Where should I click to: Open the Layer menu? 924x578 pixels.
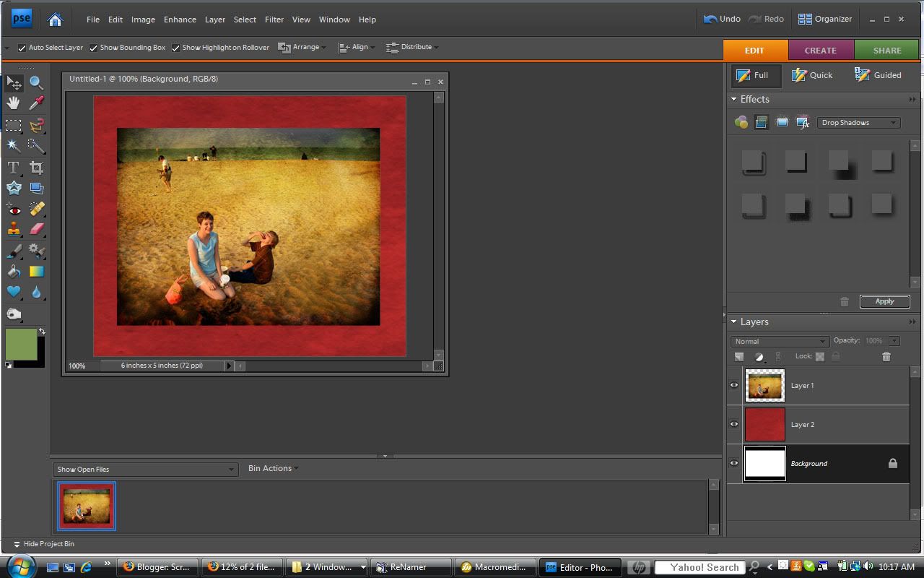(215, 20)
